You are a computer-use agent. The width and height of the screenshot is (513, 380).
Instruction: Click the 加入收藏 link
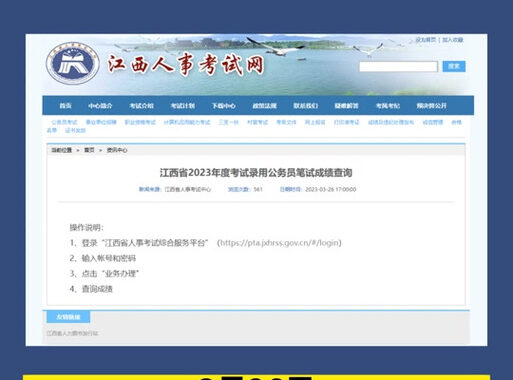453,40
